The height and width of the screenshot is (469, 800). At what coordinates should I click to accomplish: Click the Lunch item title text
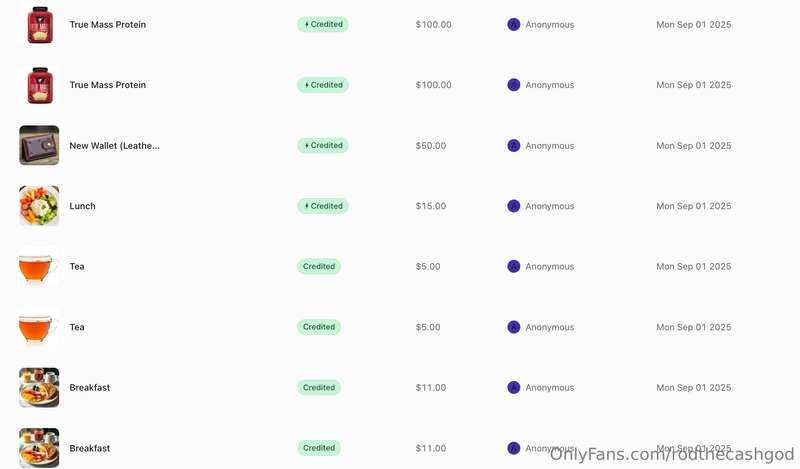coord(82,206)
